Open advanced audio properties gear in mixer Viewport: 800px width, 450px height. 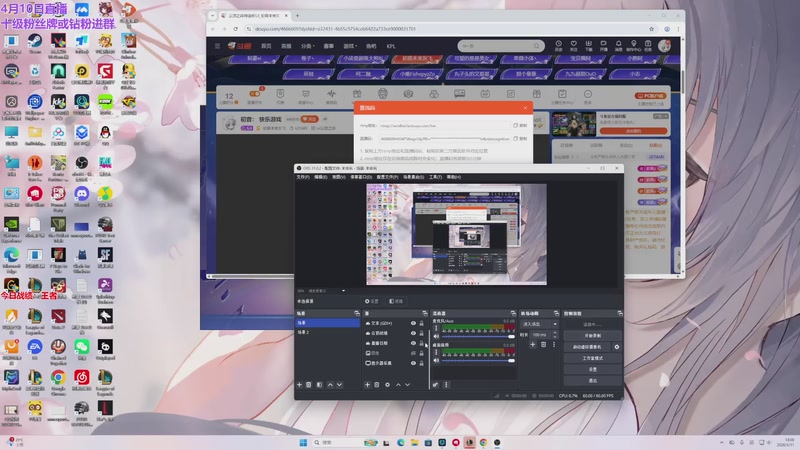point(435,385)
